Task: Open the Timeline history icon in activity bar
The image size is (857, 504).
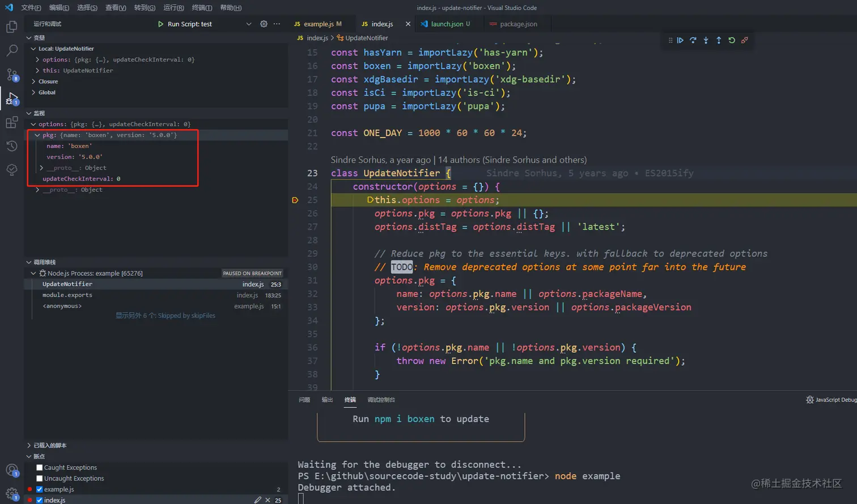Action: pyautogui.click(x=11, y=146)
